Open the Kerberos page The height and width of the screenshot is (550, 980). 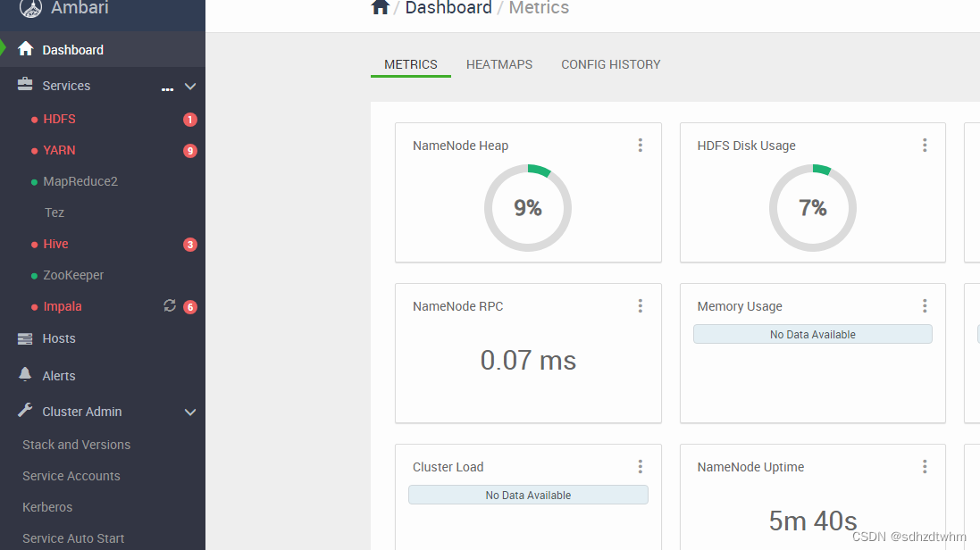point(47,507)
